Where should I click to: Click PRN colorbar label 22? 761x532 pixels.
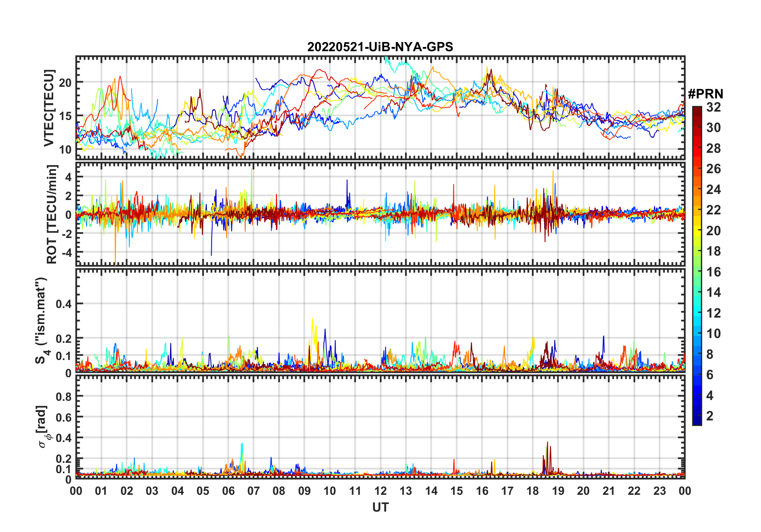tap(713, 210)
